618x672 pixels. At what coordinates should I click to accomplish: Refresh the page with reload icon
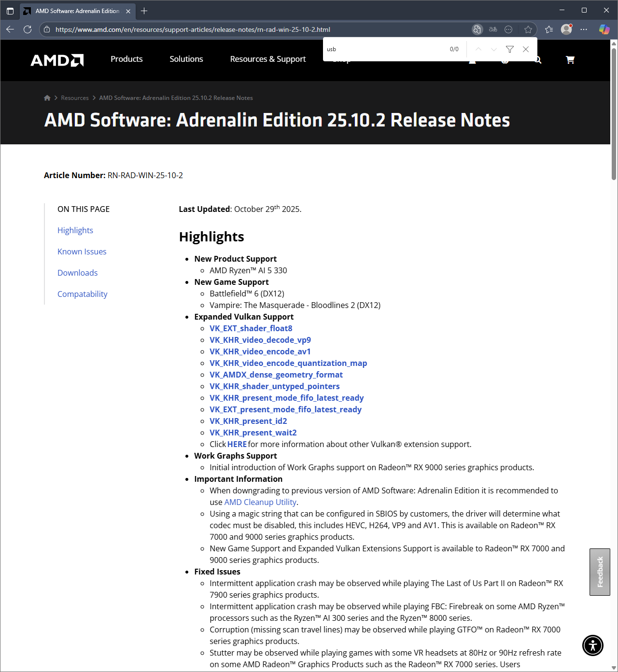28,29
